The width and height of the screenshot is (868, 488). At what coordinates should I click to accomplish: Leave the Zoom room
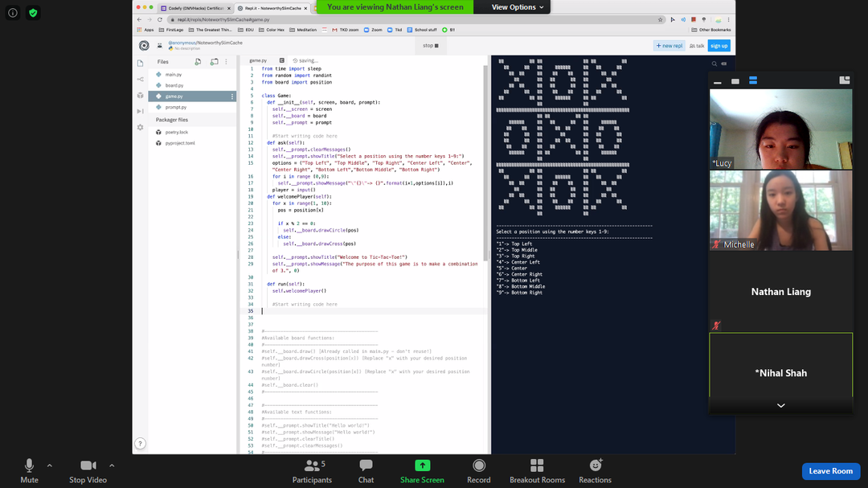(x=831, y=471)
